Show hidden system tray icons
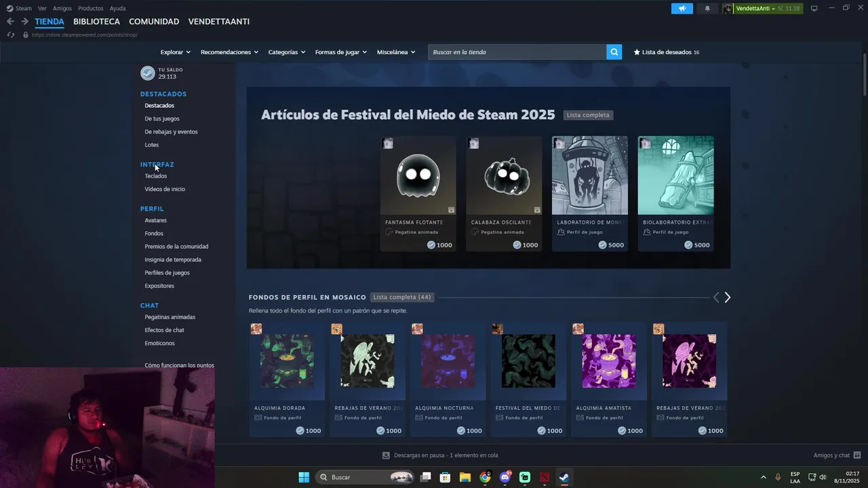868x488 pixels. 763,477
